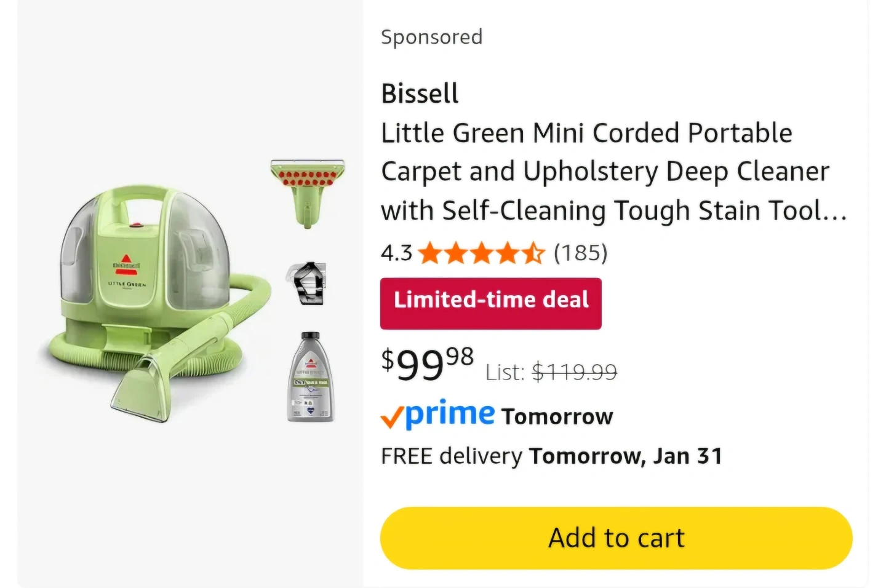View the black hose clip accessory image
886x588 pixels.
(x=308, y=283)
